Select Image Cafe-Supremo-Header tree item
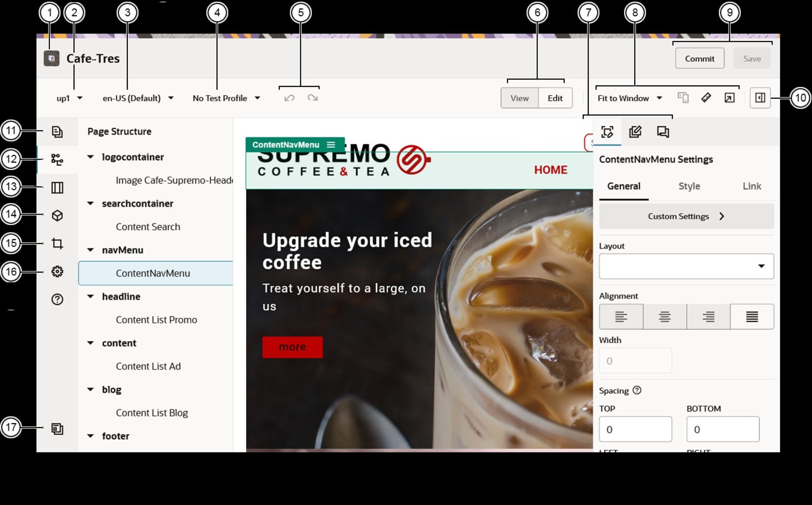Viewport: 812px width, 505px height. (174, 180)
